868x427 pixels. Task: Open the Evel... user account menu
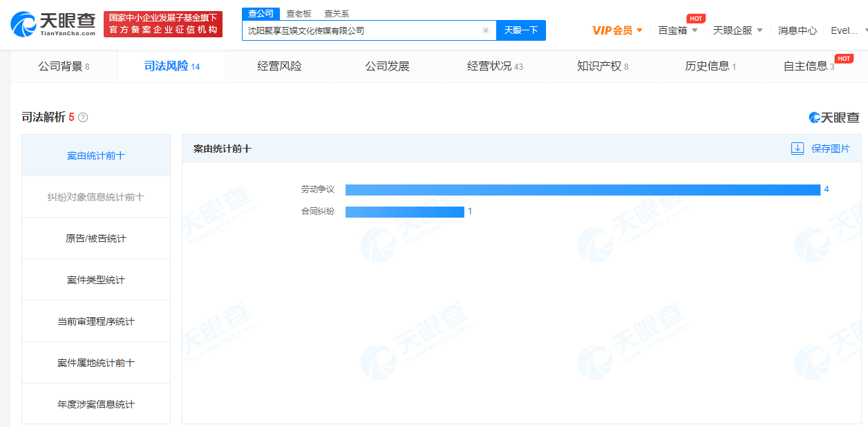tap(849, 30)
